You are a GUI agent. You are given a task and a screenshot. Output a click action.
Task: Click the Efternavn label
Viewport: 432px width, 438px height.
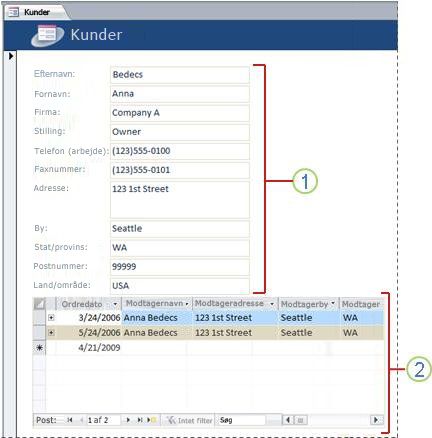54,74
